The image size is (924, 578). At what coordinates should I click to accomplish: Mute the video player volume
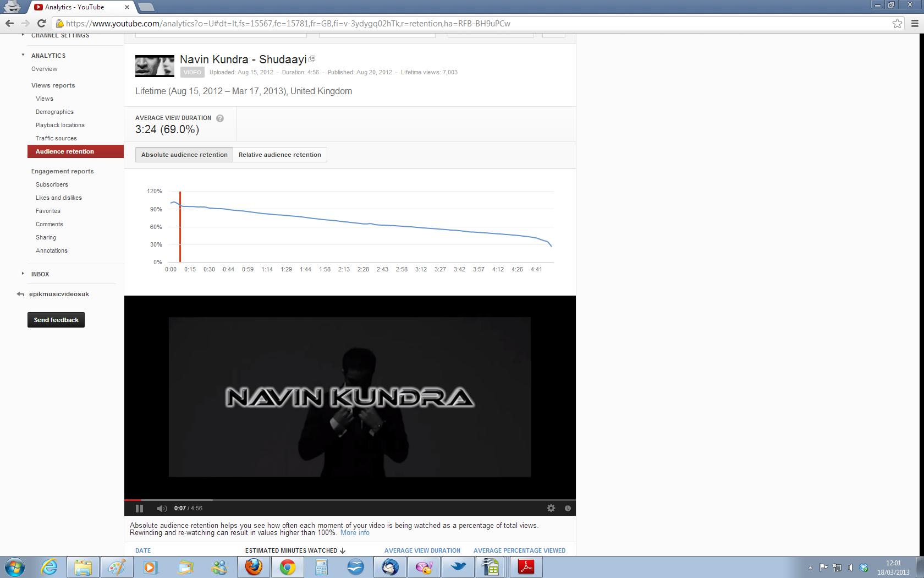click(162, 508)
